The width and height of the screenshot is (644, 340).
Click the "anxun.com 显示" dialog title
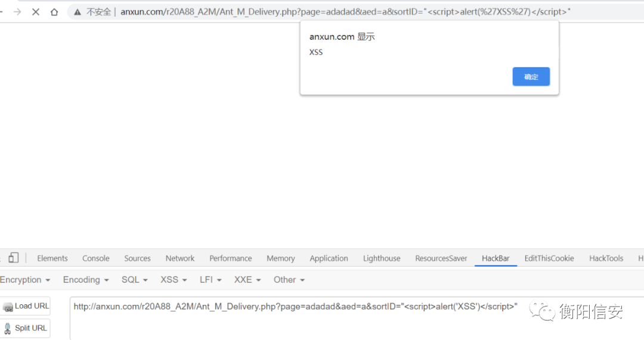click(x=342, y=36)
